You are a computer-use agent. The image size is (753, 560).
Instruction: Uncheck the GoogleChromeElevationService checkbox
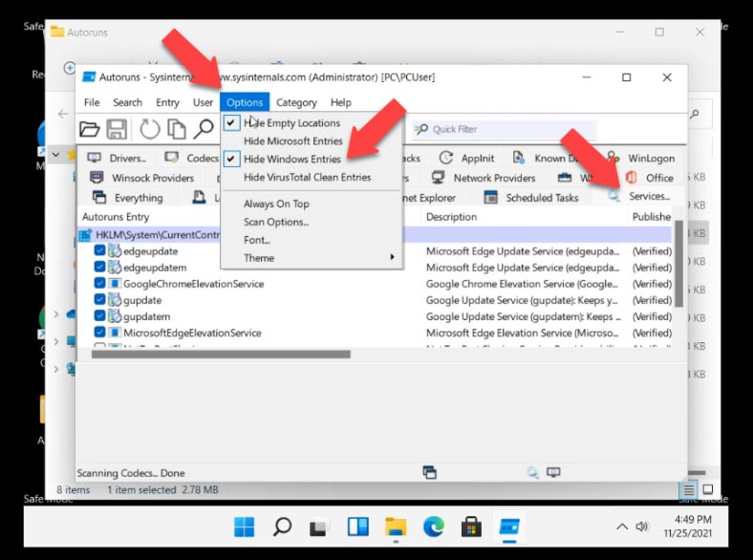[99, 284]
